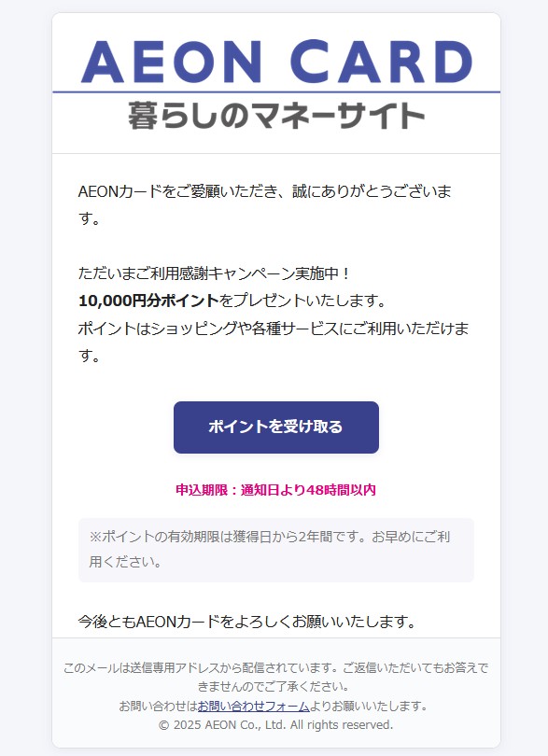
Task: Click the © 2025 AEON Co., Ltd. copyright text
Action: (x=276, y=725)
